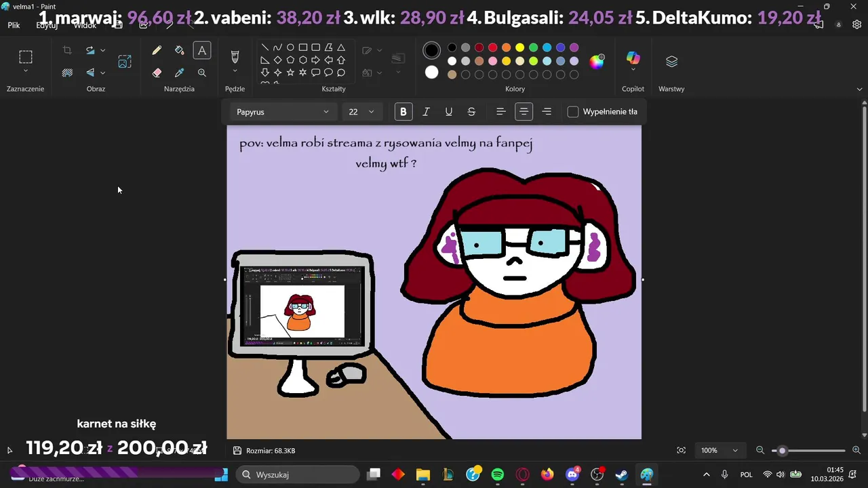The width and height of the screenshot is (868, 488).
Task: Align text to the right
Action: [547, 112]
